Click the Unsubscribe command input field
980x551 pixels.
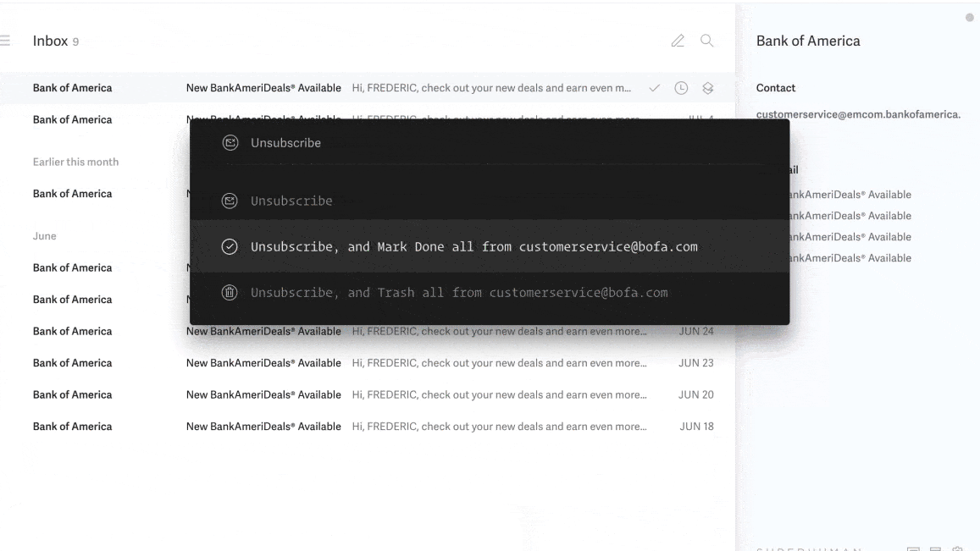pyautogui.click(x=489, y=143)
